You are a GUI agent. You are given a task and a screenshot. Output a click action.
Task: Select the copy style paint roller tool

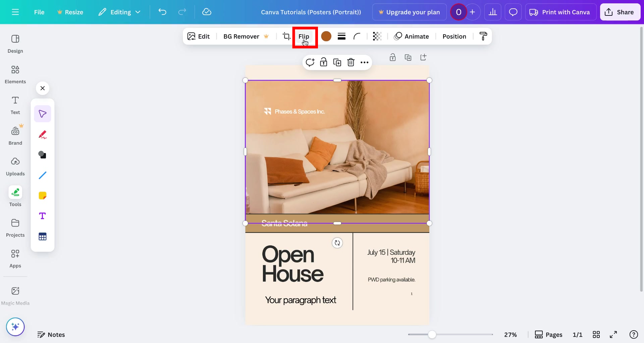click(x=483, y=36)
